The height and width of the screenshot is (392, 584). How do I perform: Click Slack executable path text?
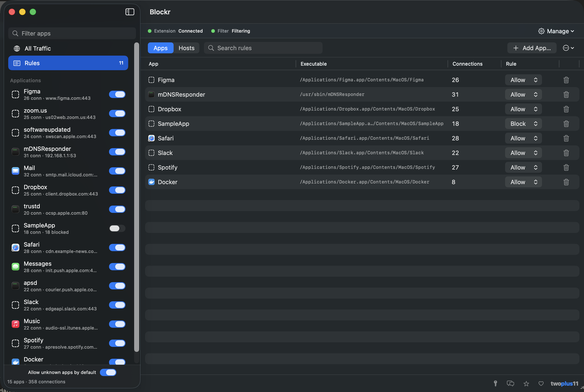[362, 153]
